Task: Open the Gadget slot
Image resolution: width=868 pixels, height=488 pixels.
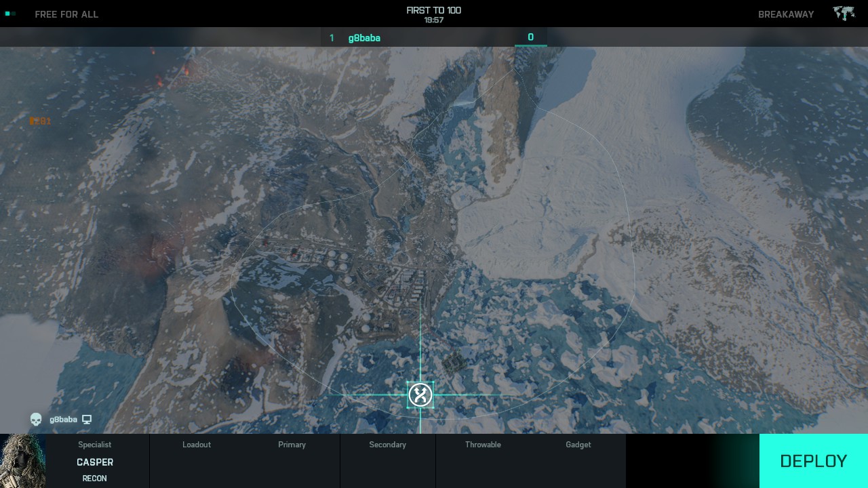Action: pos(578,461)
